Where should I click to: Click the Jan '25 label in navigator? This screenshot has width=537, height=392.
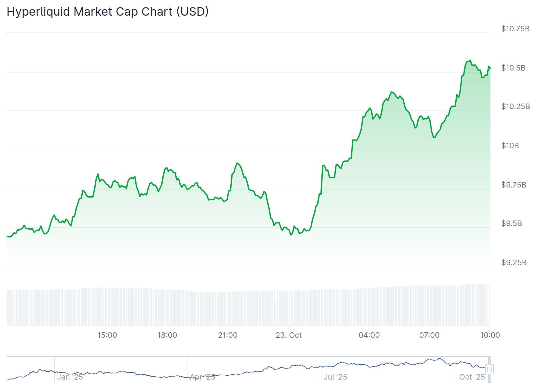tap(70, 377)
